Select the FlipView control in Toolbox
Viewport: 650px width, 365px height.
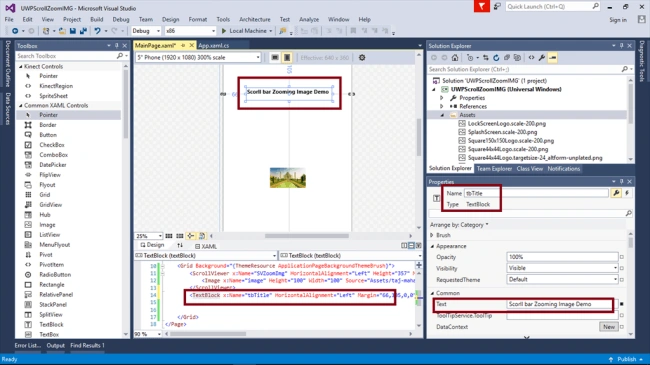[50, 175]
